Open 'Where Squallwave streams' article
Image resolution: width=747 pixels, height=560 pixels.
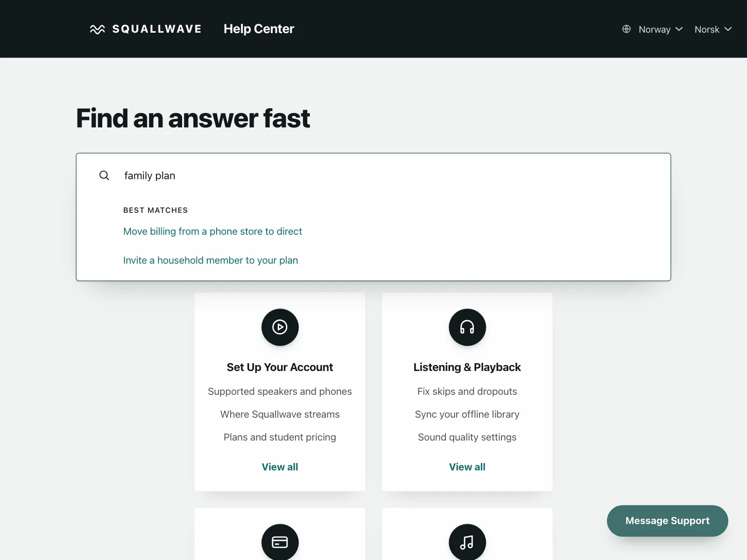click(x=280, y=414)
